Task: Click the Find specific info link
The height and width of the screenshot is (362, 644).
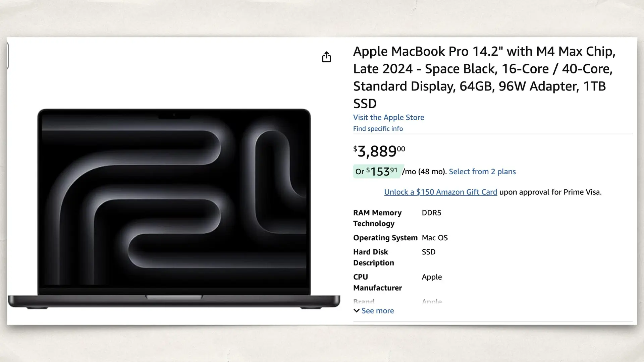Action: 378,129
